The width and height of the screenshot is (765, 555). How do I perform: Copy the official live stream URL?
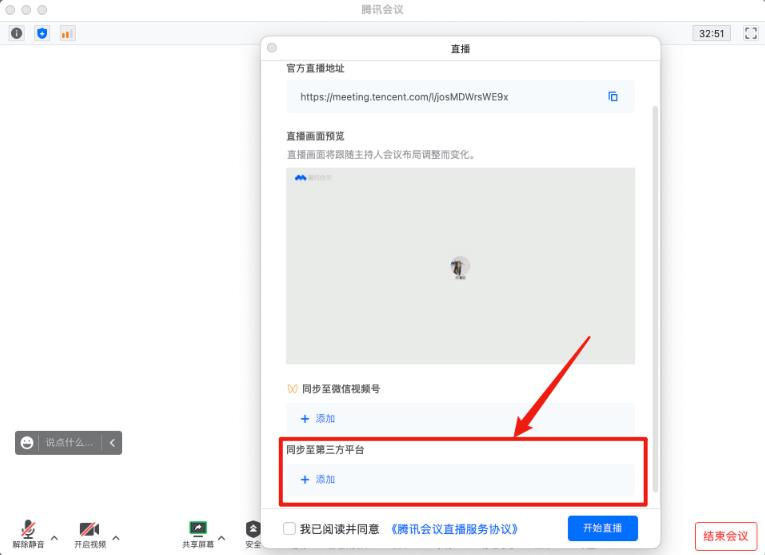[x=613, y=97]
